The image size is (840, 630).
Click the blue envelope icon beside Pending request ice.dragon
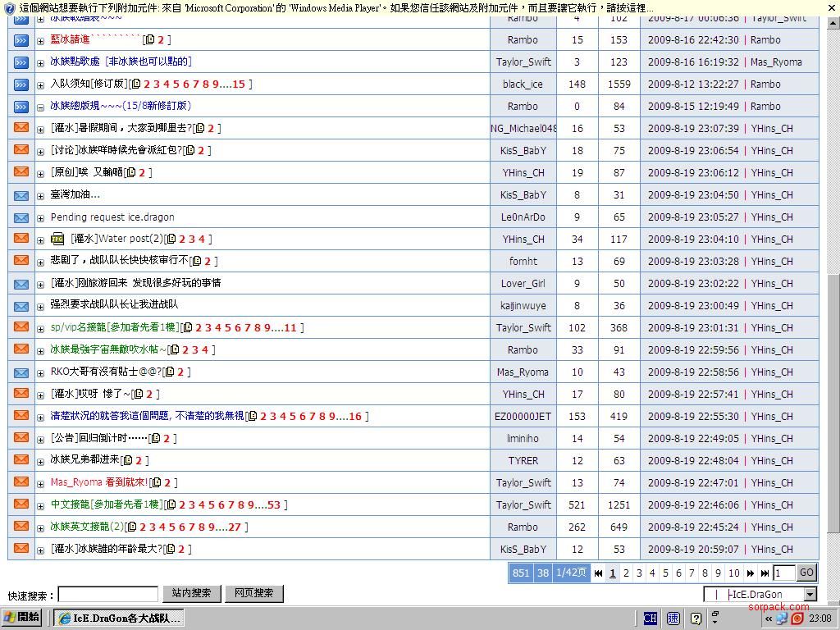click(x=21, y=217)
